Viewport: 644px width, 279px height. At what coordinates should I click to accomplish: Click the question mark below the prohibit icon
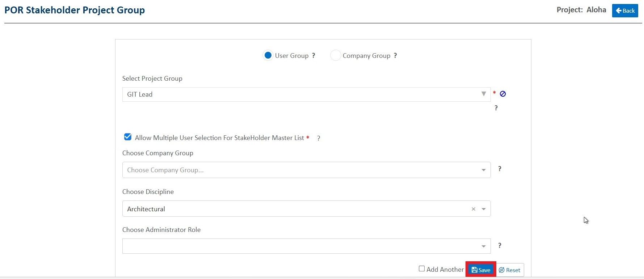click(x=496, y=108)
